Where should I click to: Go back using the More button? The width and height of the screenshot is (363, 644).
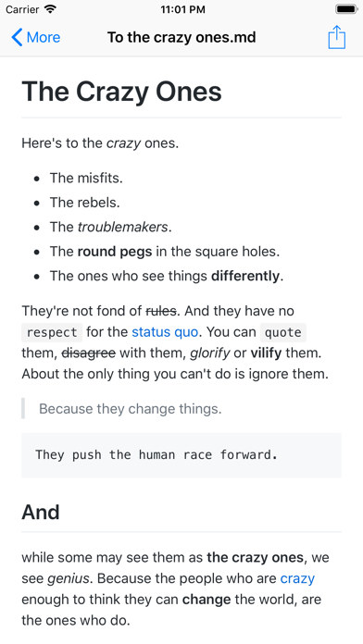pos(36,37)
